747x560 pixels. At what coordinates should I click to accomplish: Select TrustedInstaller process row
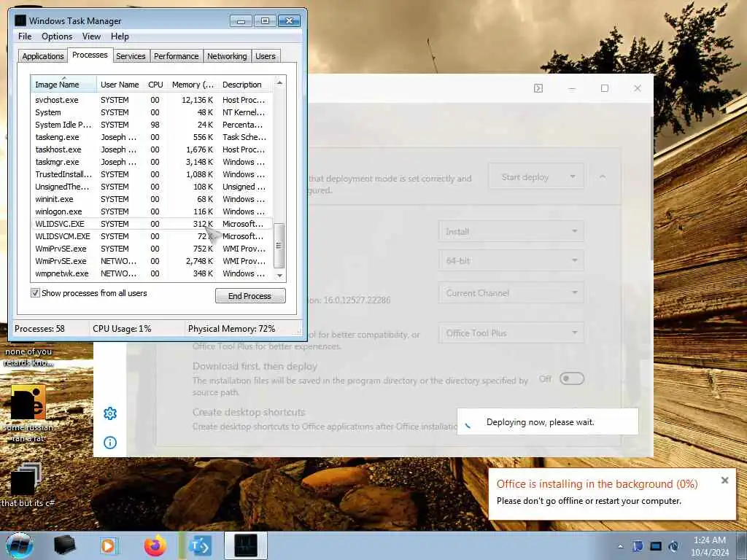point(152,174)
